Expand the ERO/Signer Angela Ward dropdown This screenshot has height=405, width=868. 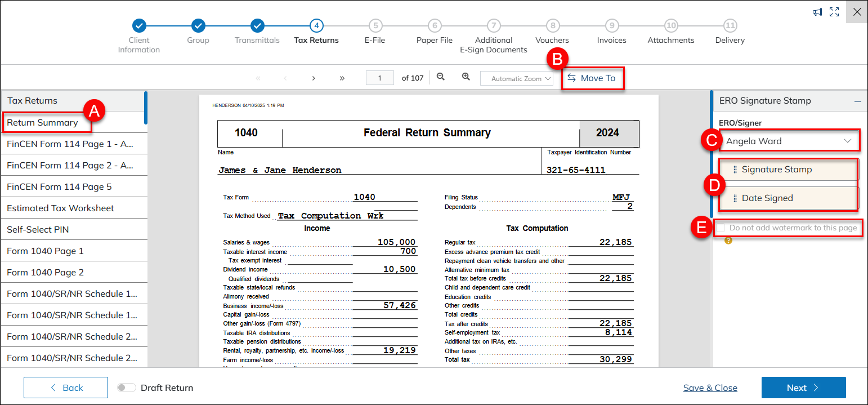(x=787, y=141)
